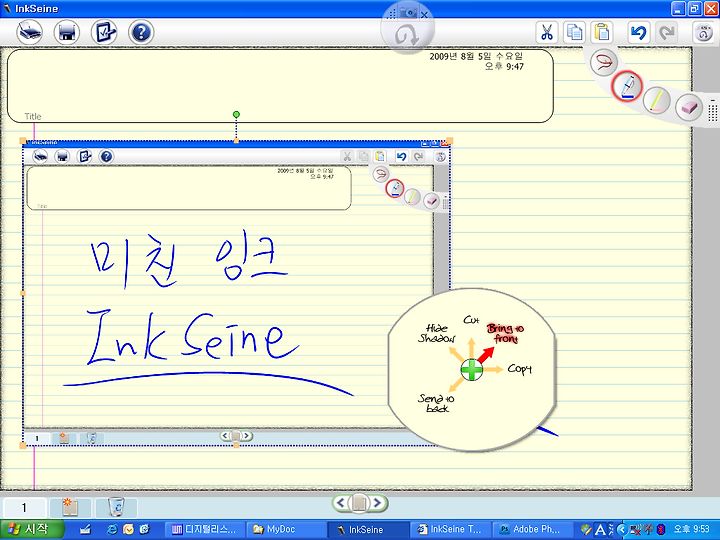Click the recycle bin icon in bottom bar
The height and width of the screenshot is (540, 720).
[117, 507]
